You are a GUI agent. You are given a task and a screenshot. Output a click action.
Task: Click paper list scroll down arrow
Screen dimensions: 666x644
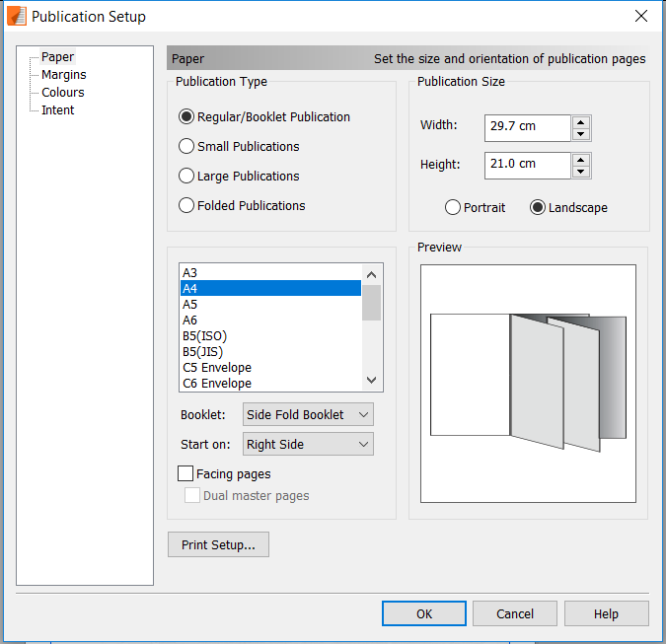[371, 380]
